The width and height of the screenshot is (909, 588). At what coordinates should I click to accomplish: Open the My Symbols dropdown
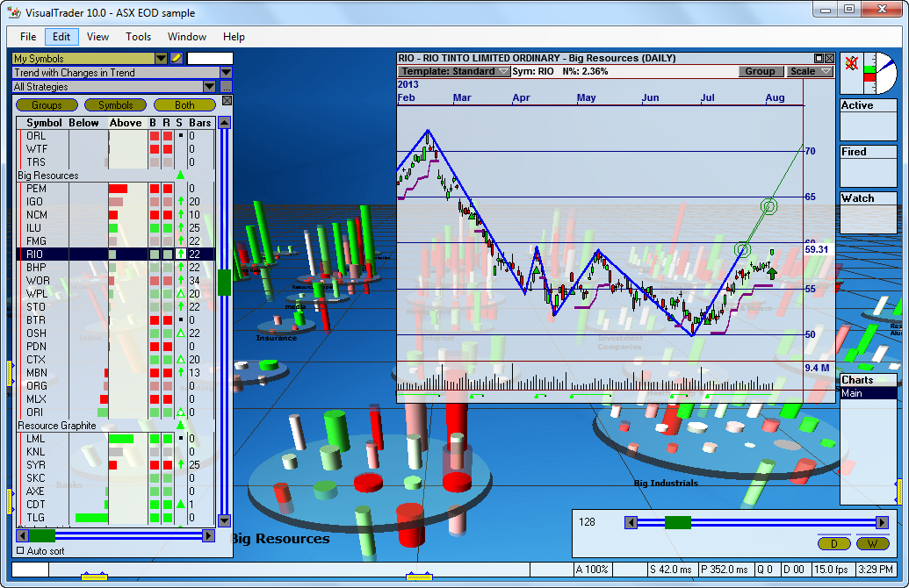(x=161, y=59)
